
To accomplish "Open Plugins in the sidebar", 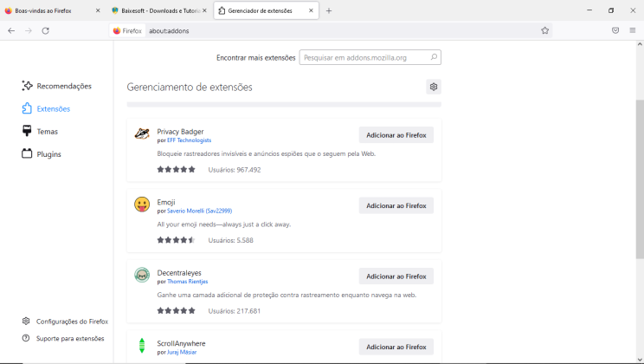I will click(42, 154).
